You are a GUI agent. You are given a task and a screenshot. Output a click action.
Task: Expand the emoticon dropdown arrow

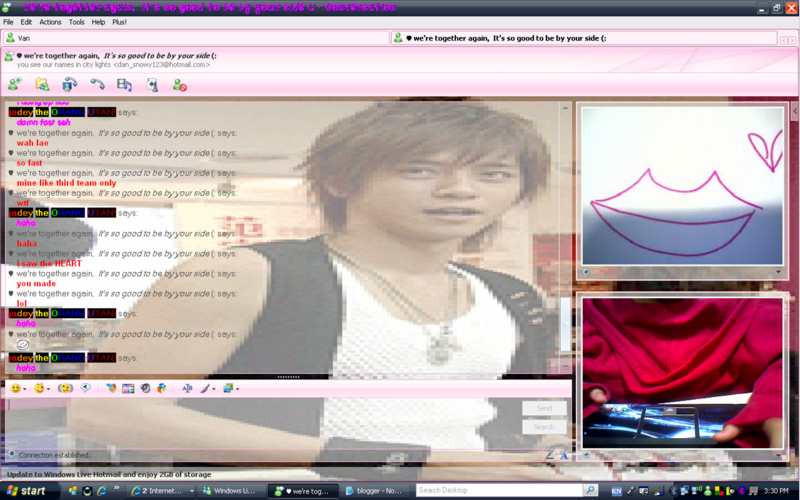pos(24,389)
